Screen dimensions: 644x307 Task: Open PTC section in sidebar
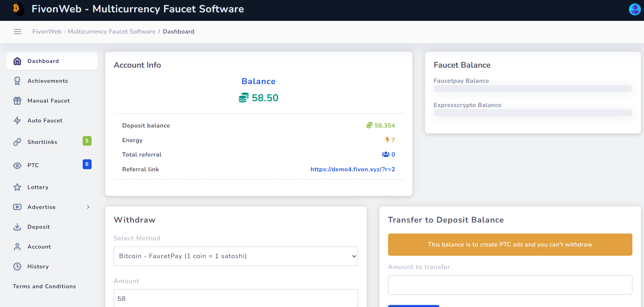[x=33, y=165]
